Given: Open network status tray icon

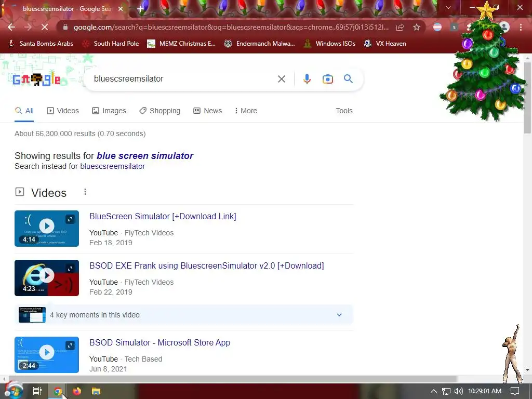Looking at the screenshot, I should tap(446, 391).
